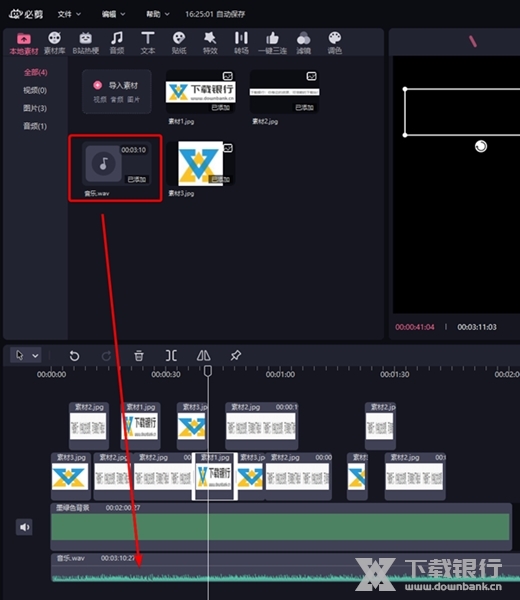Click the current time 00:00:41:04

point(415,327)
